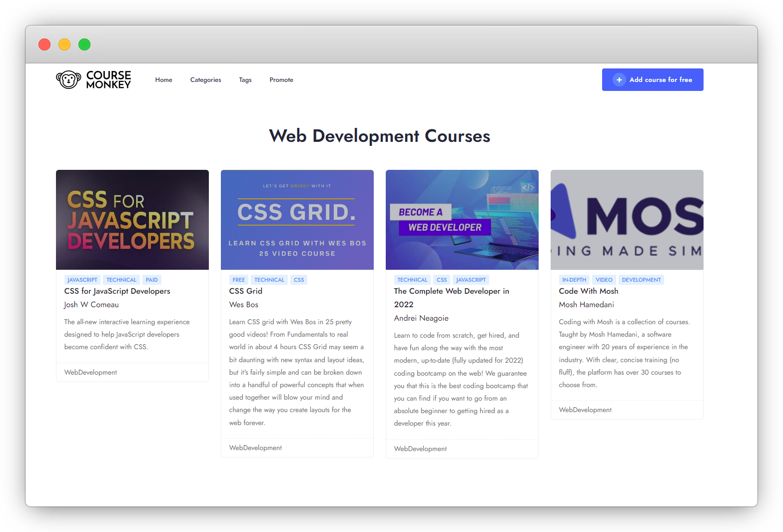
Task: Click the JAVASCRIPT tag on the Josh Comeau card
Action: 82,280
